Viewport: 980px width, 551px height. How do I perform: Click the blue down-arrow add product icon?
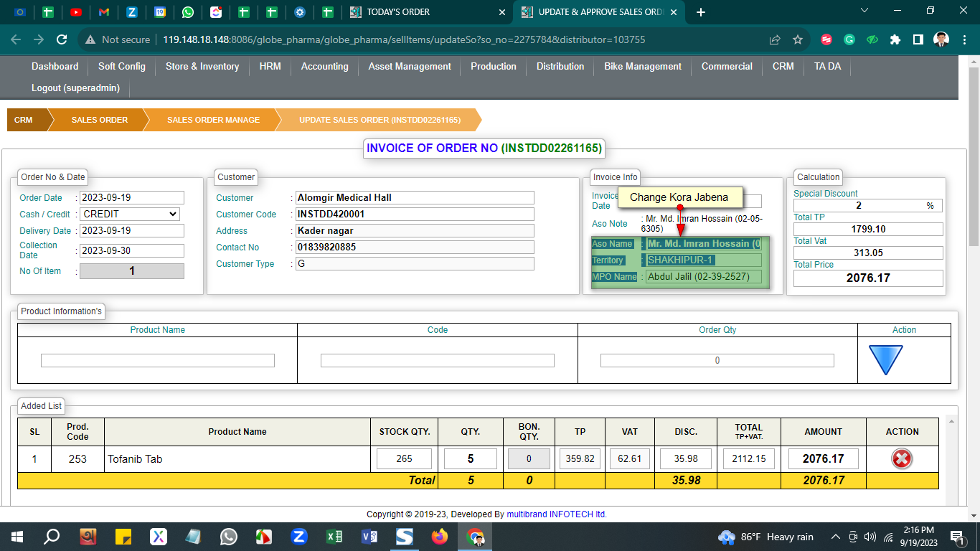click(x=885, y=359)
